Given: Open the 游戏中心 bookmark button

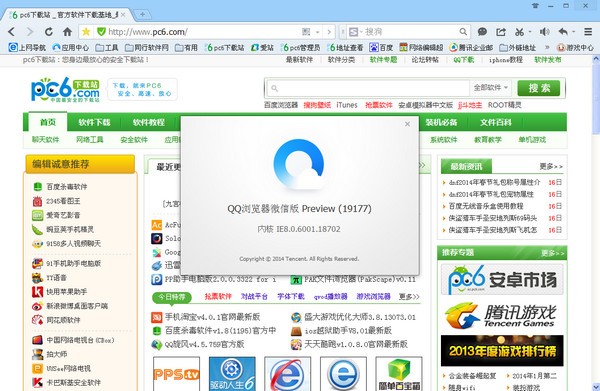Looking at the screenshot, I should click(575, 47).
